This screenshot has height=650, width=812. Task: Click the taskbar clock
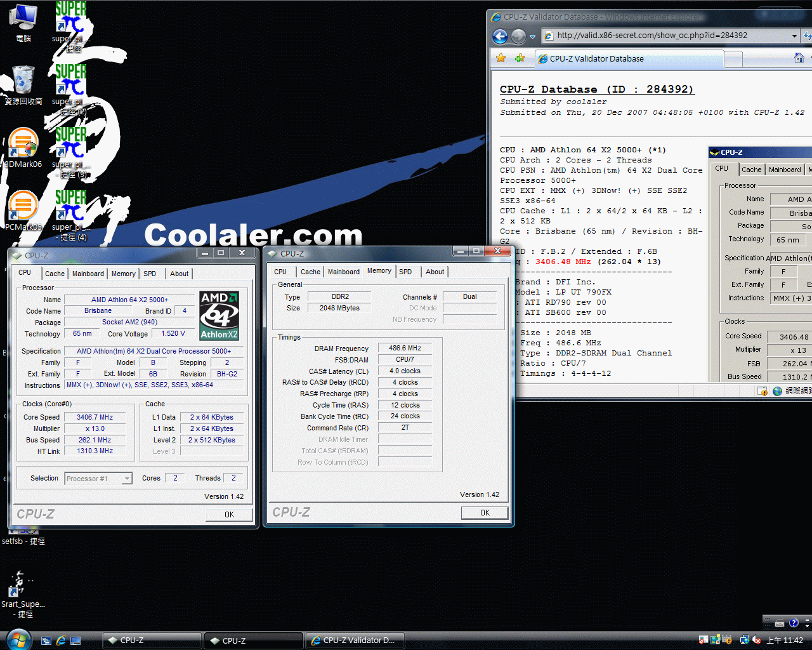click(785, 640)
